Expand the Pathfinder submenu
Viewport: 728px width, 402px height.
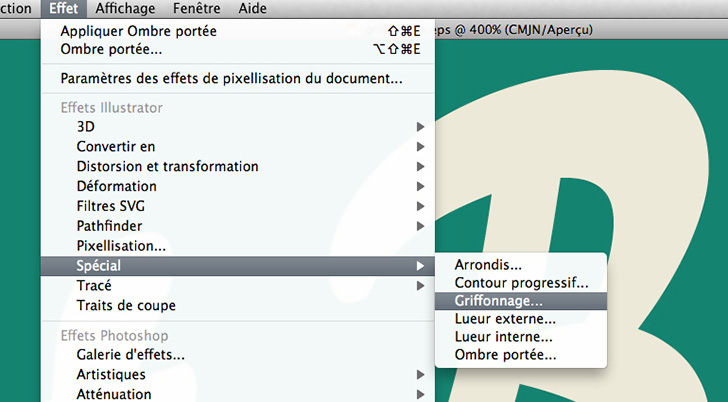(238, 226)
